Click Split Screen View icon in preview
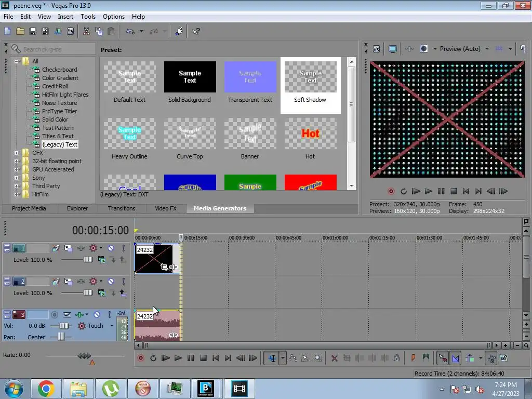Viewport: 532px width, 399px height. click(424, 49)
